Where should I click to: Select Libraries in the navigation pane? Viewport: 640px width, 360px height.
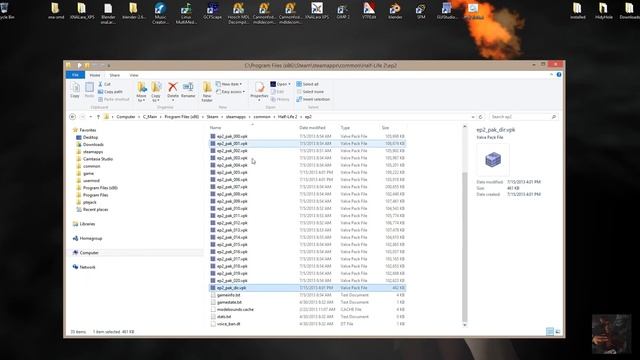(x=87, y=224)
